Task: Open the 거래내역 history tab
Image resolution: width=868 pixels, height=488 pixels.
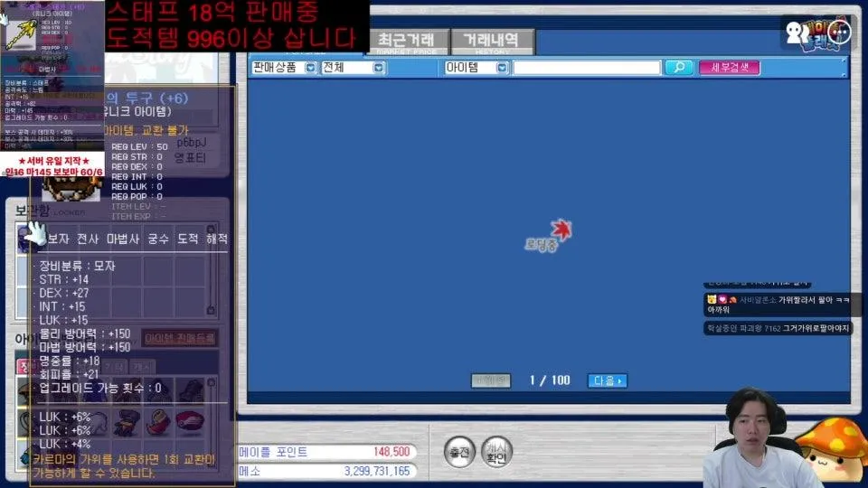Action: 492,42
